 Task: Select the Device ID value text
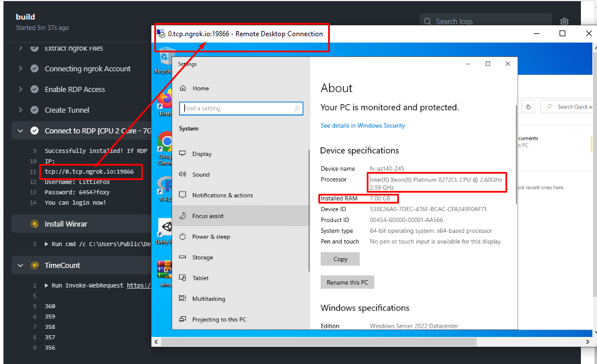428,209
